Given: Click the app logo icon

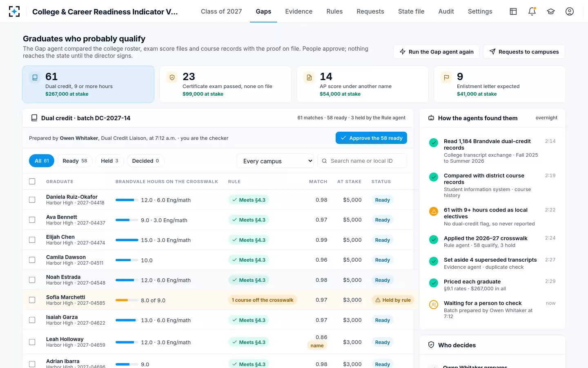Looking at the screenshot, I should tap(14, 11).
